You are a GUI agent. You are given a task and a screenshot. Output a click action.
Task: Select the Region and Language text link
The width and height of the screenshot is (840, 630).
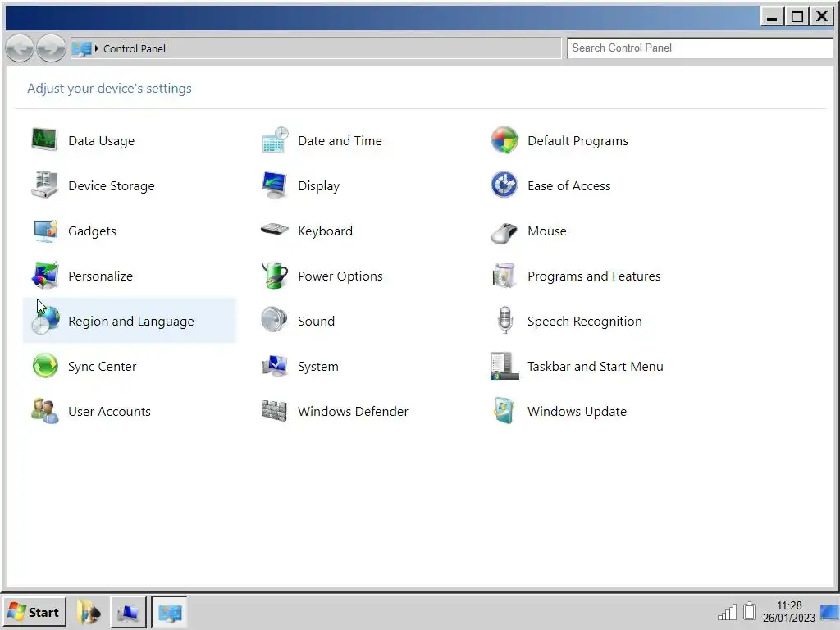tap(131, 322)
